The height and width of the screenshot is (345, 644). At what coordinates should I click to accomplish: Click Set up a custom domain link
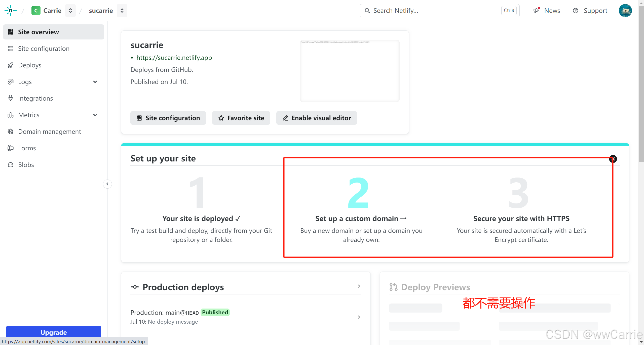pyautogui.click(x=357, y=219)
